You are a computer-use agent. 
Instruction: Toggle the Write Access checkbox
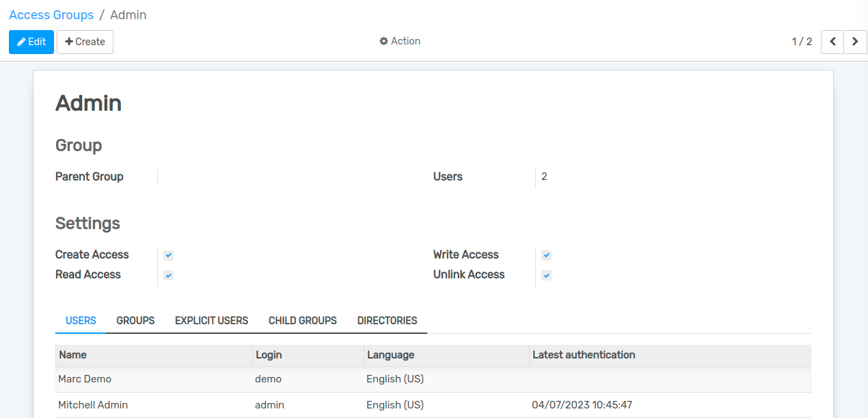pos(546,255)
